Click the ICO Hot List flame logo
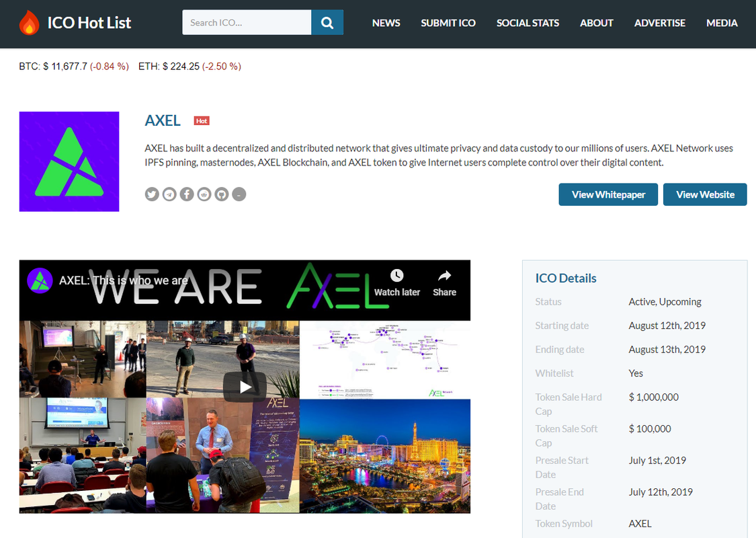The image size is (756, 538). click(x=29, y=23)
